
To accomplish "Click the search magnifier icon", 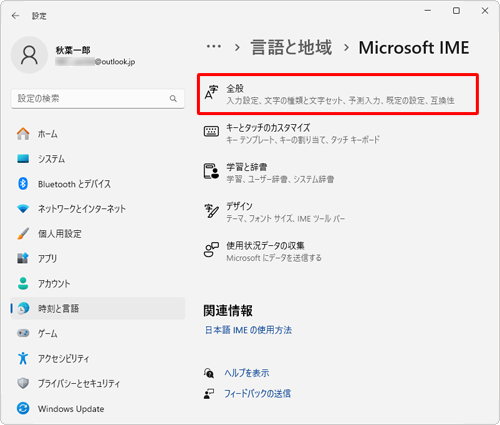I will pyautogui.click(x=173, y=99).
